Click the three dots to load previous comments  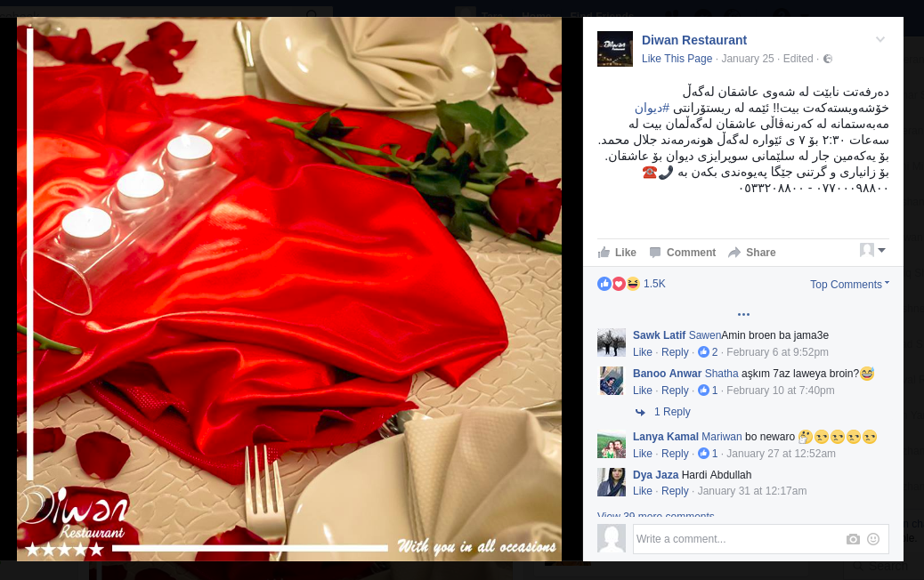[743, 314]
